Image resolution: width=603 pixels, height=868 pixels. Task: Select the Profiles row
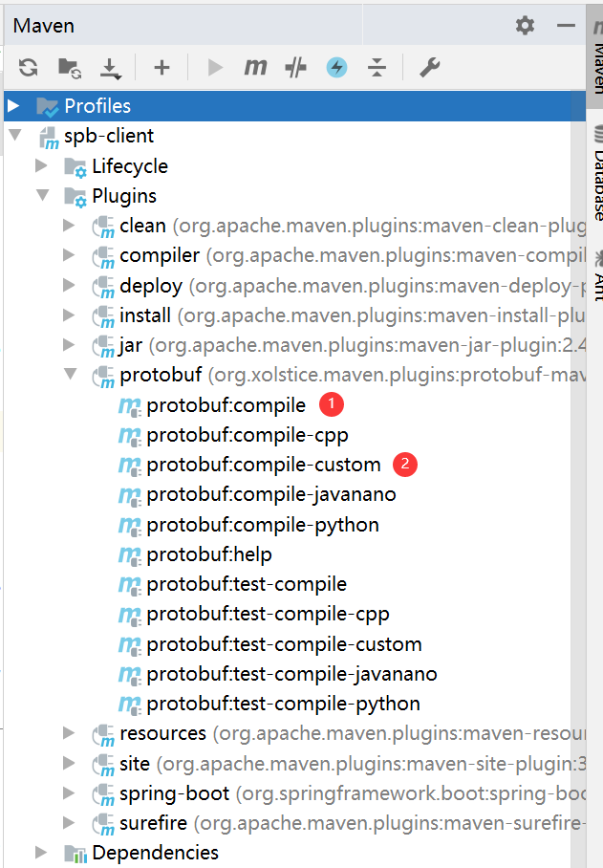click(x=294, y=106)
